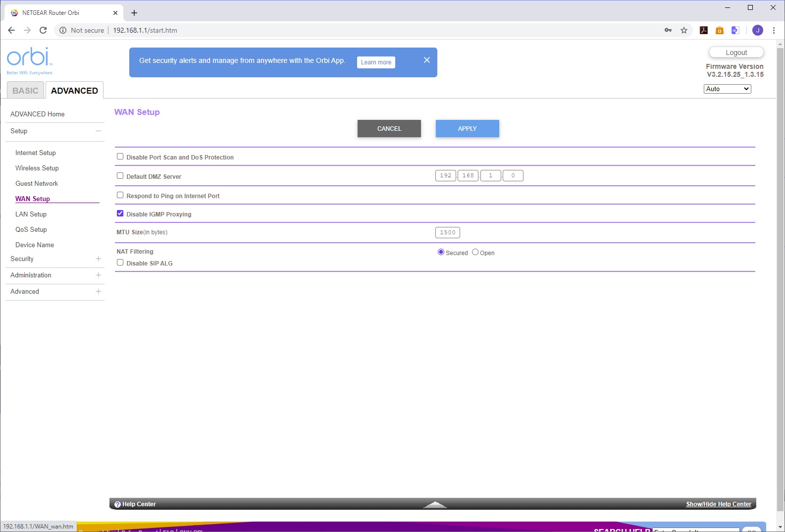Click the scrollbar up arrow
The width and height of the screenshot is (785, 532).
(x=781, y=45)
